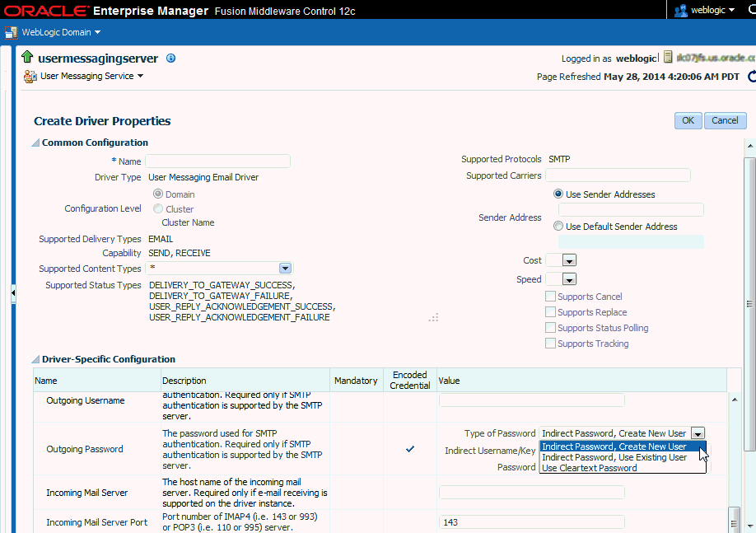The height and width of the screenshot is (533, 756).
Task: Select Use Sender Addresses radio button
Action: (x=558, y=194)
